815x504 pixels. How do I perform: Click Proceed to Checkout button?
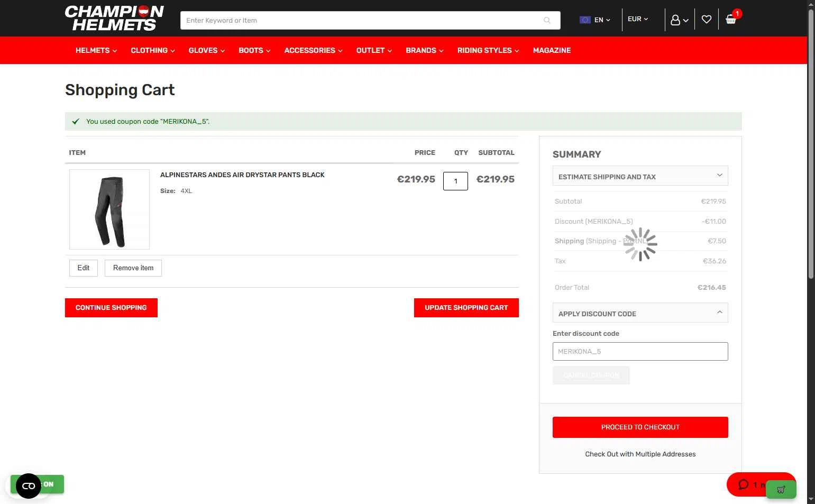640,427
